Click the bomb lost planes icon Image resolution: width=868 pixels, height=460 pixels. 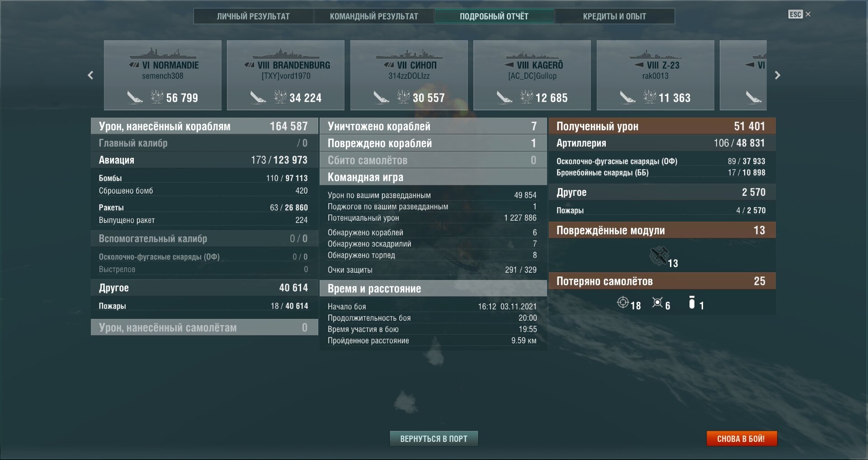coord(692,302)
